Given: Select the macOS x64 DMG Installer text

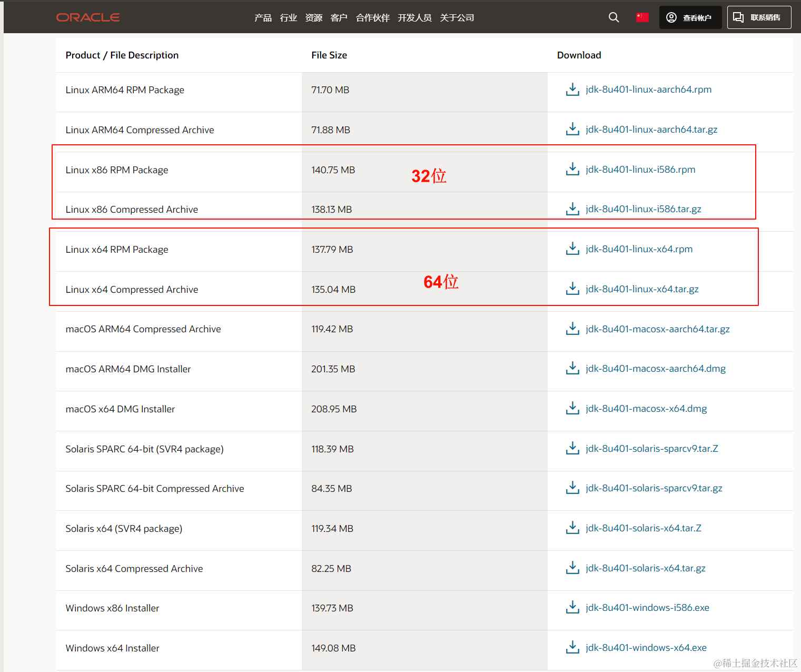Looking at the screenshot, I should click(x=120, y=409).
